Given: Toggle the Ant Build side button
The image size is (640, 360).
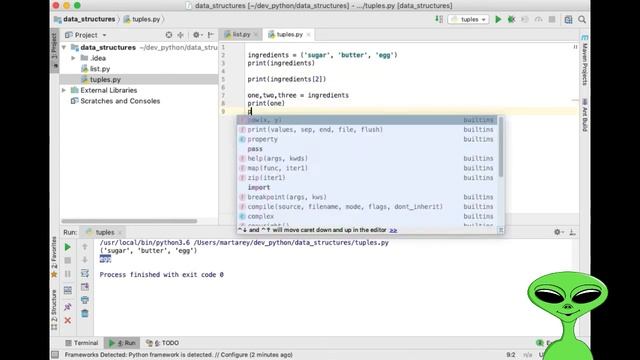Looking at the screenshot, I should pyautogui.click(x=584, y=115).
